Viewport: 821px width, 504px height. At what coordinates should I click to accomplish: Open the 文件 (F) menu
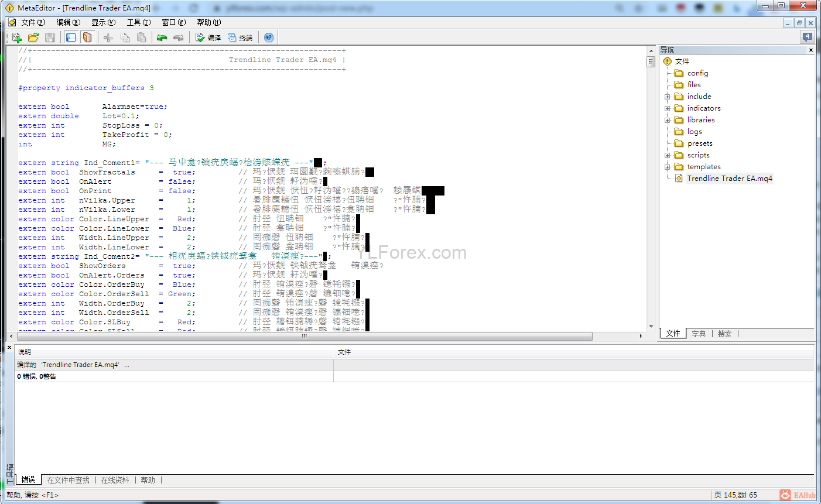coord(33,22)
